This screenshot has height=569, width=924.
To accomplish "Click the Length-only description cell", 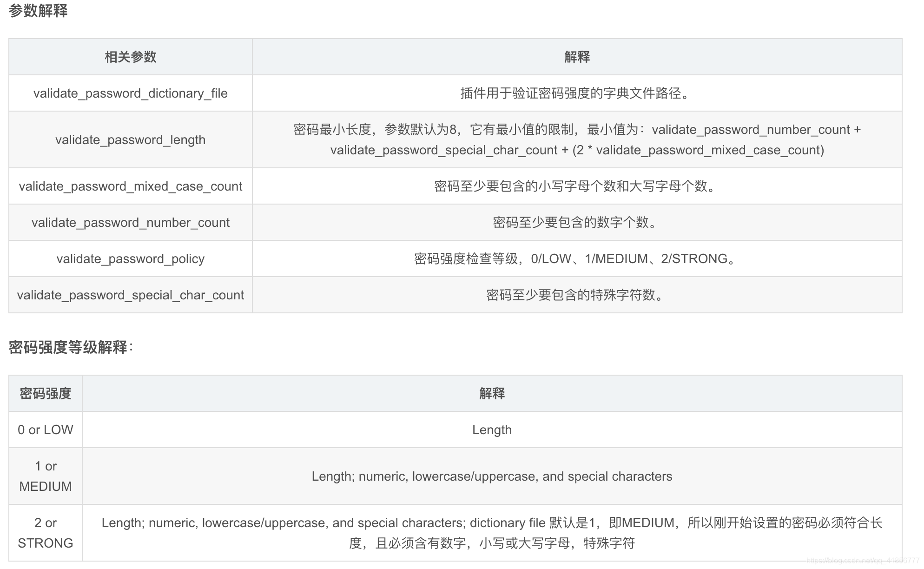I will click(492, 430).
